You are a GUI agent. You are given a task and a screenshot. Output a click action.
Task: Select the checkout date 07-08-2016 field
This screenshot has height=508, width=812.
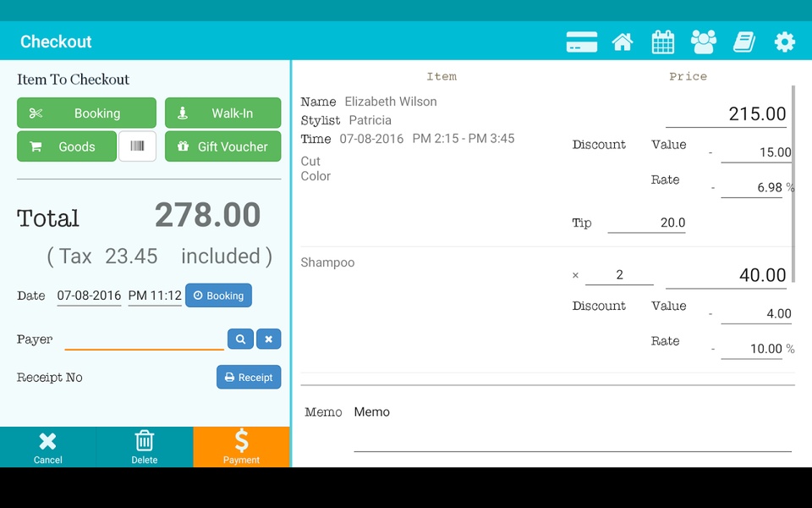pos(89,296)
